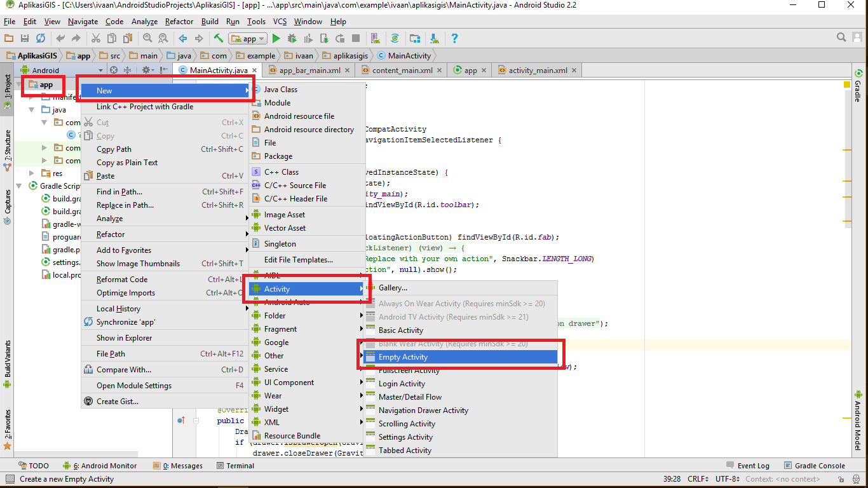Screen dimensions: 868x488
Task: Open the VCS menu
Action: pyautogui.click(x=280, y=21)
